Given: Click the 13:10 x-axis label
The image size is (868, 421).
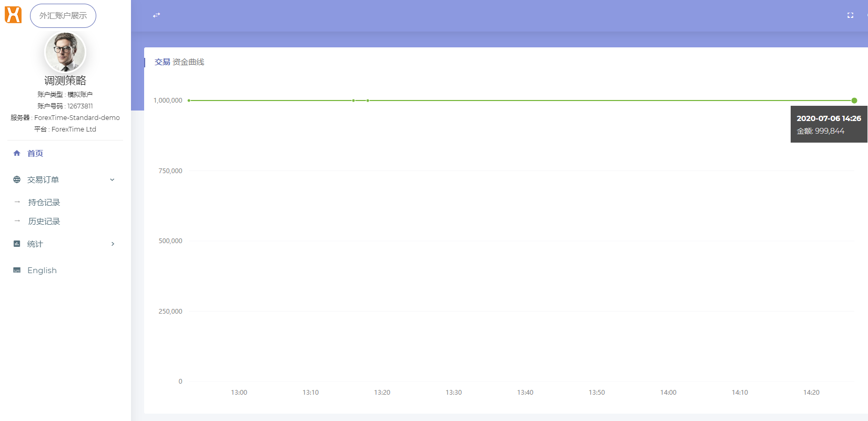Looking at the screenshot, I should [311, 393].
